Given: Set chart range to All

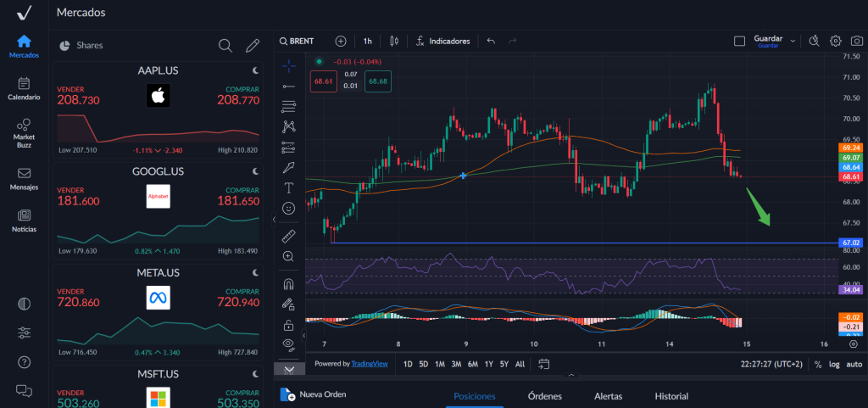Looking at the screenshot, I should tap(520, 364).
